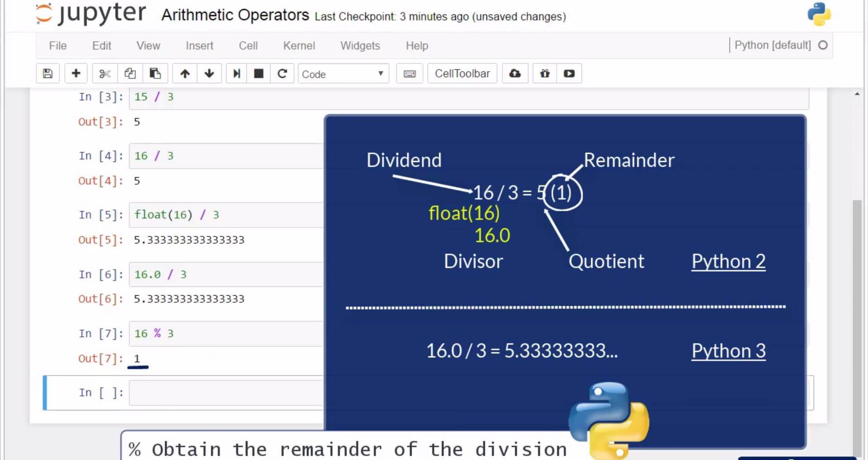868x460 pixels.
Task: Toggle the CellToolbar display
Action: pyautogui.click(x=462, y=73)
